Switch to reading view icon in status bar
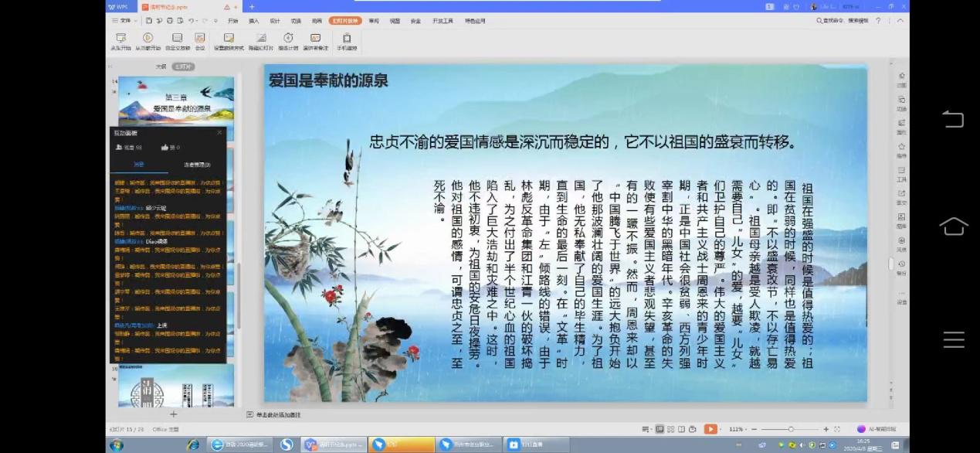The height and width of the screenshot is (453, 980). [x=681, y=429]
